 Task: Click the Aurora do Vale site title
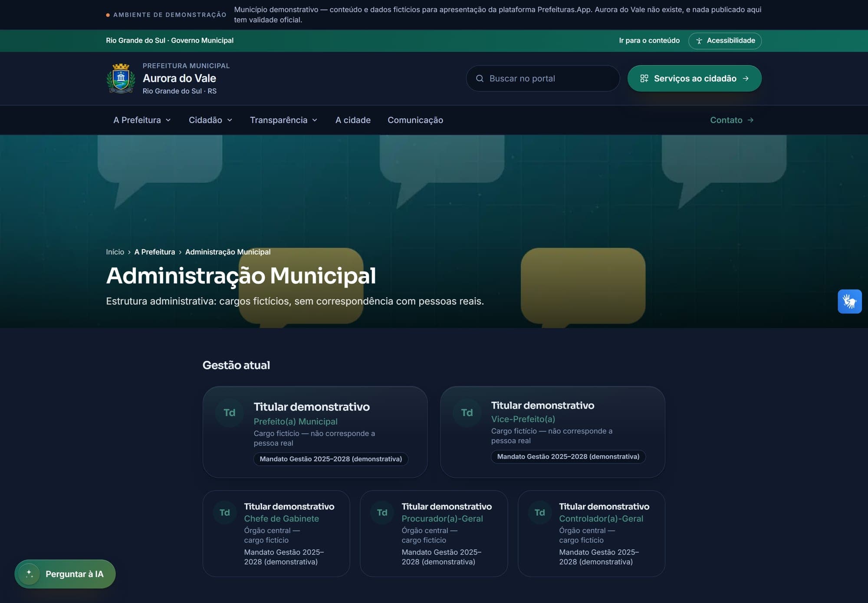[x=179, y=78]
